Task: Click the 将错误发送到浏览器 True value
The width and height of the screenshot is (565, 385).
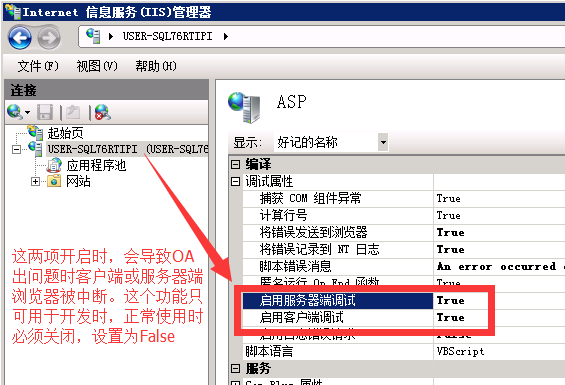Action: click(450, 232)
